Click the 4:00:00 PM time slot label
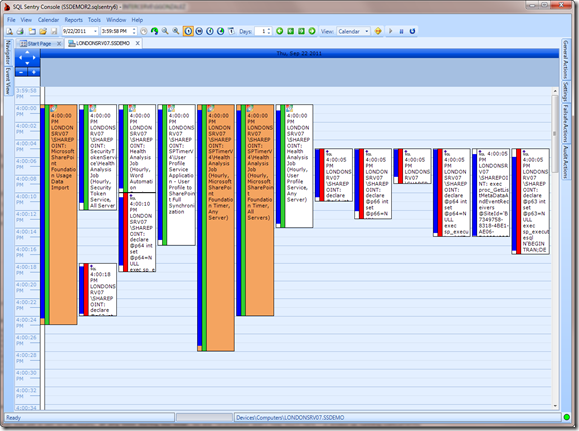 click(27, 111)
